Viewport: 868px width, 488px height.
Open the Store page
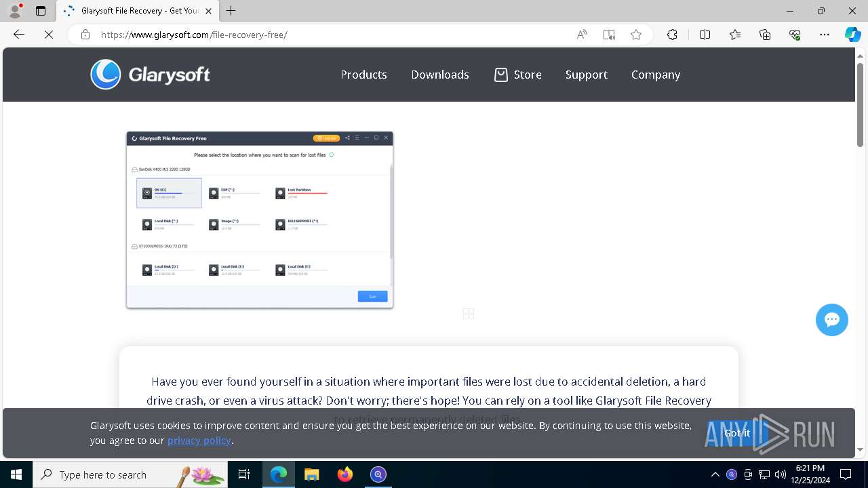coord(528,75)
